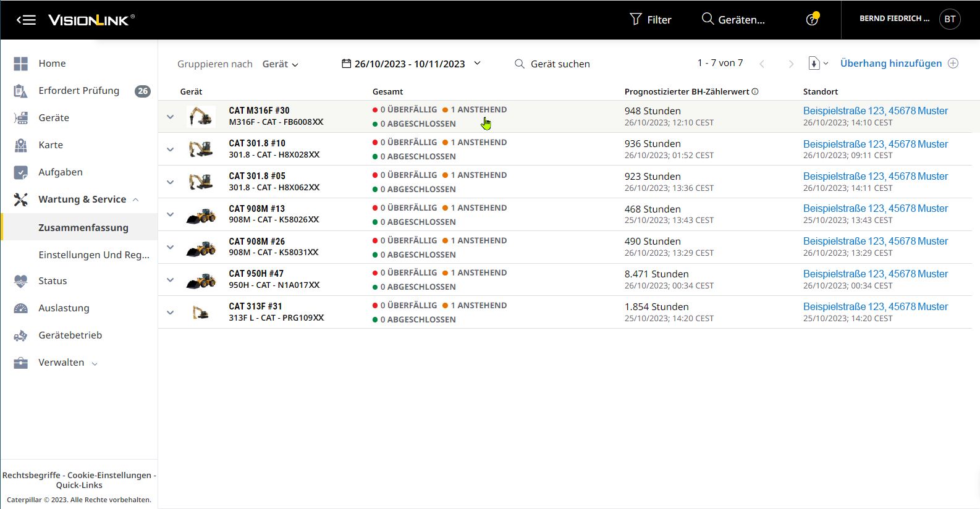This screenshot has height=509, width=980.
Task: Go to the next page arrow
Action: (x=791, y=64)
